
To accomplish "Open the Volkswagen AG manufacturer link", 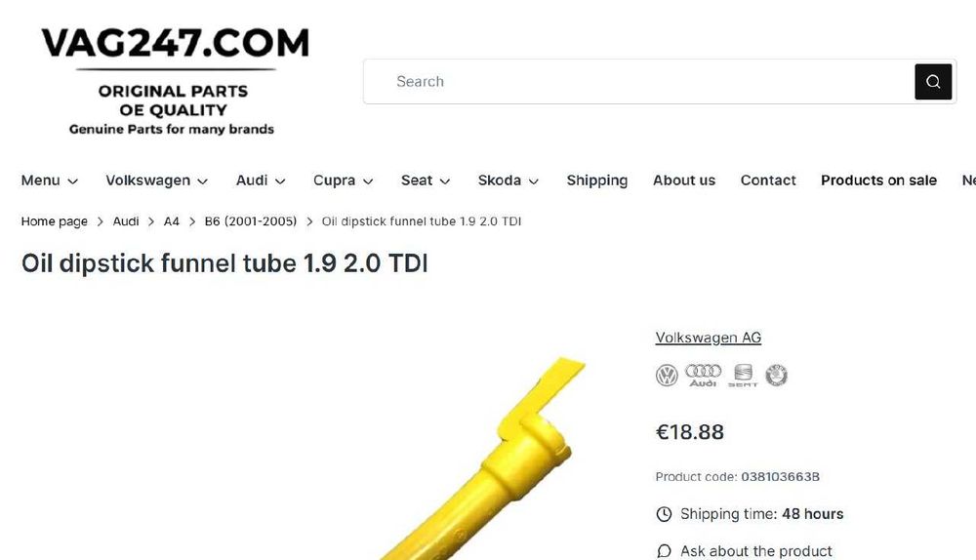I will (708, 338).
